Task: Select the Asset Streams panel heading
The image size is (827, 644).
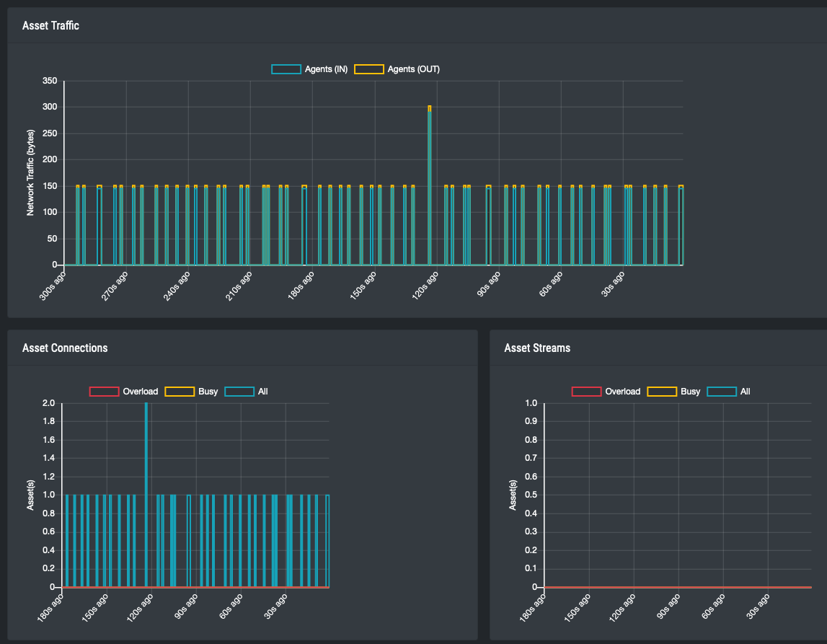Action: [537, 348]
